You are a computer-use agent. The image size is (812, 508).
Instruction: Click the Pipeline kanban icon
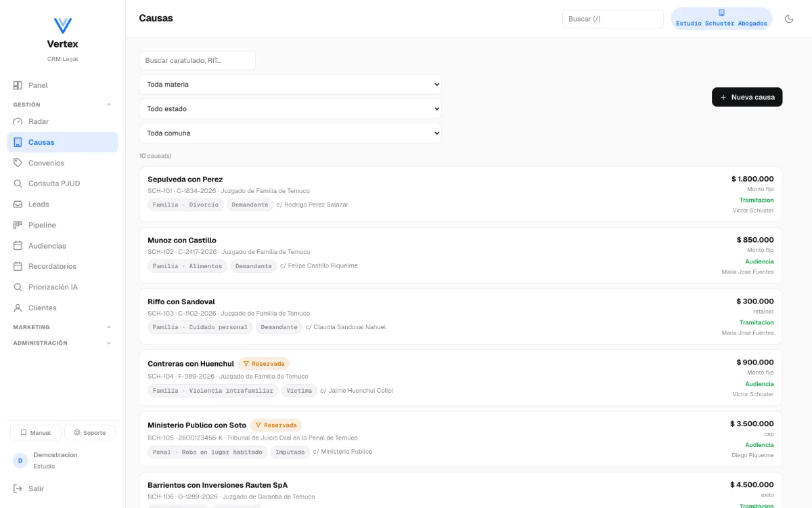pos(18,225)
